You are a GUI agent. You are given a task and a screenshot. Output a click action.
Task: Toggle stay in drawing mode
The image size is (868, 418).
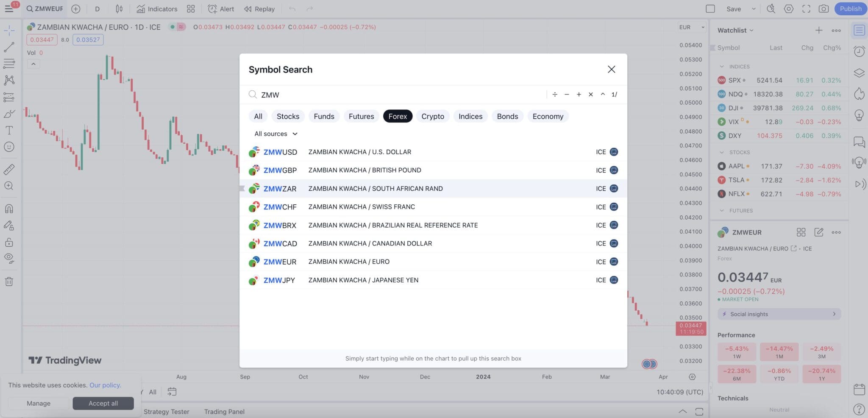(9, 226)
